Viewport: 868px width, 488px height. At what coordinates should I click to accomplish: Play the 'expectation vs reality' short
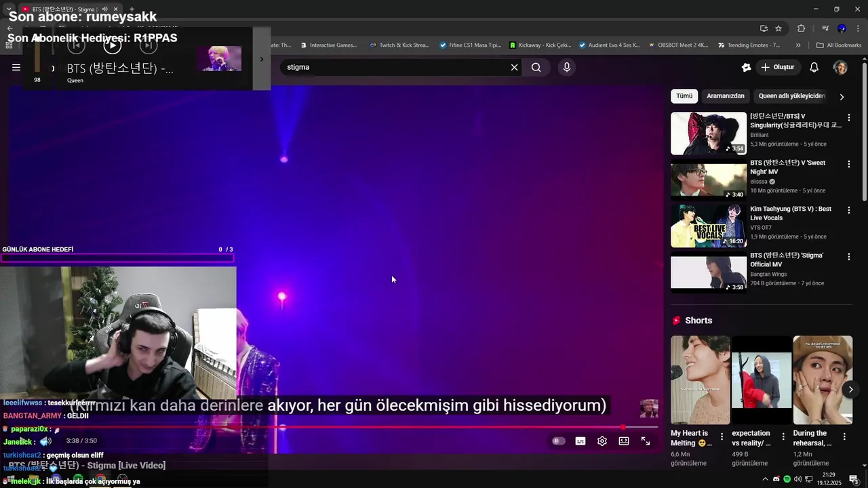point(762,380)
